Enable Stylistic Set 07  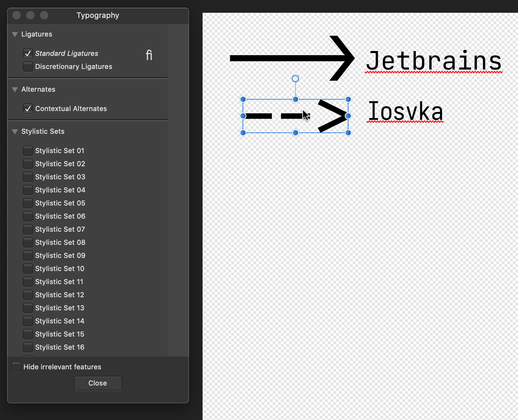(28, 229)
